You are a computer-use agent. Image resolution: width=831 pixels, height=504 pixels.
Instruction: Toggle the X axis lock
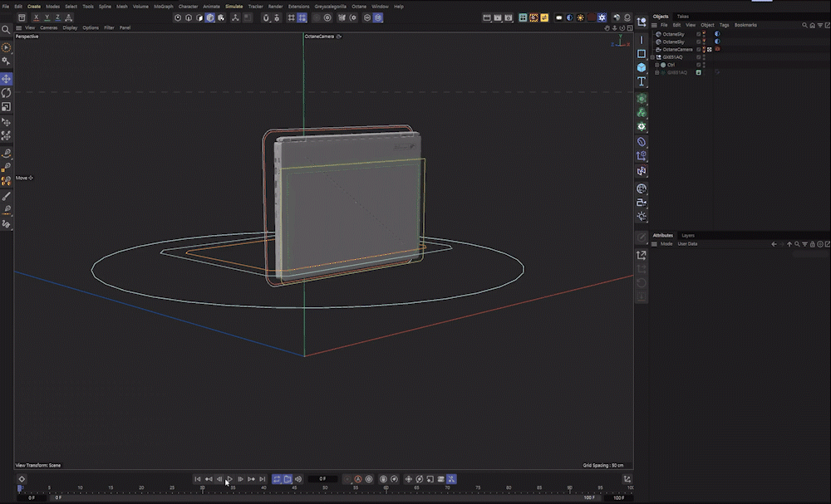[x=35, y=17]
